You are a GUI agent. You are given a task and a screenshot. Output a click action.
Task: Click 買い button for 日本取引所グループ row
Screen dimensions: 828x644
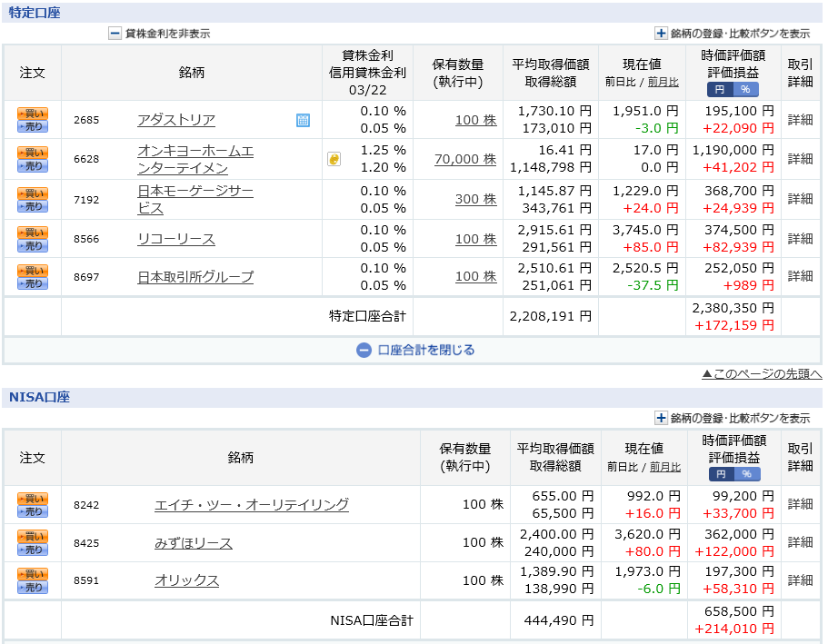(x=33, y=271)
